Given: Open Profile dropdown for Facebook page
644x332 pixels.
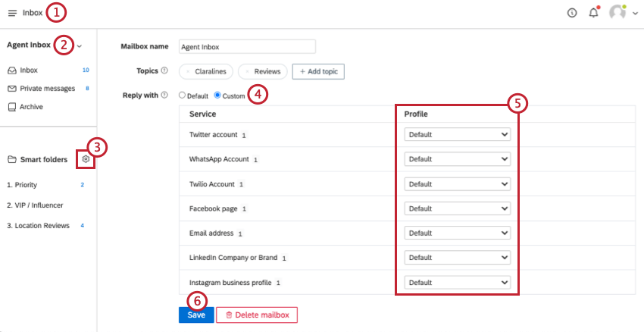Looking at the screenshot, I should point(457,208).
